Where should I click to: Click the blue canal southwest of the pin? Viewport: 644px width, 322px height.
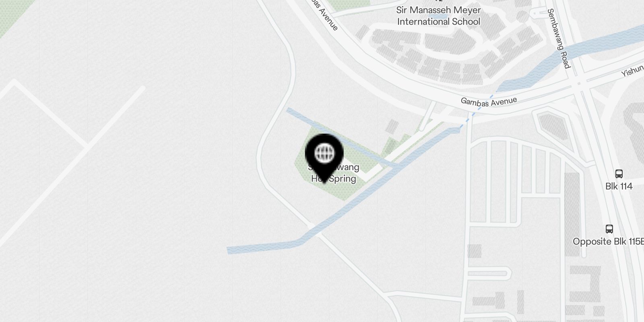[266, 246]
